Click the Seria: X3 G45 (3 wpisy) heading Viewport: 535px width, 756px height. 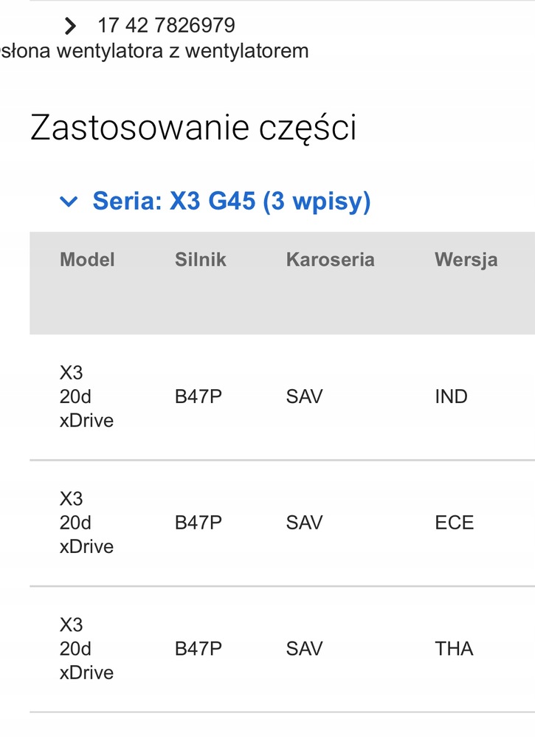232,200
